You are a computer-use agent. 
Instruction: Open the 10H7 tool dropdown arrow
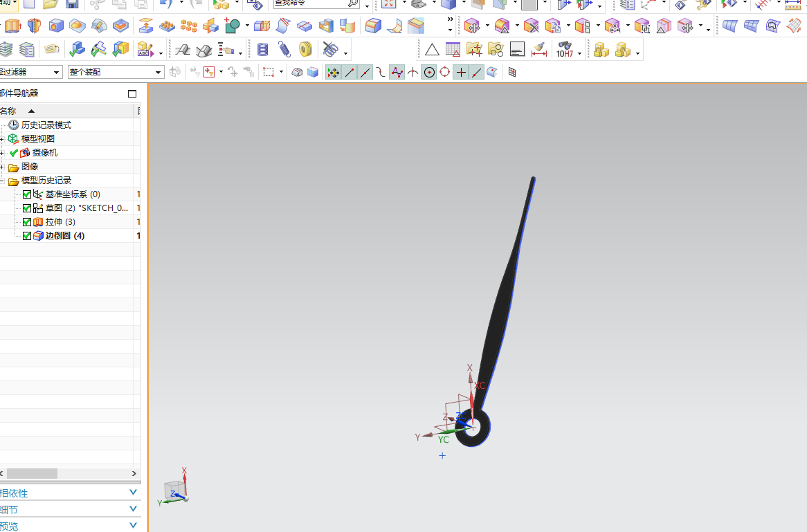point(579,53)
